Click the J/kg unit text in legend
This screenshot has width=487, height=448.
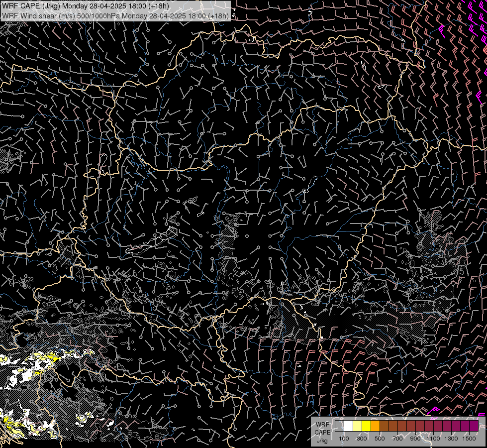pos(322,441)
